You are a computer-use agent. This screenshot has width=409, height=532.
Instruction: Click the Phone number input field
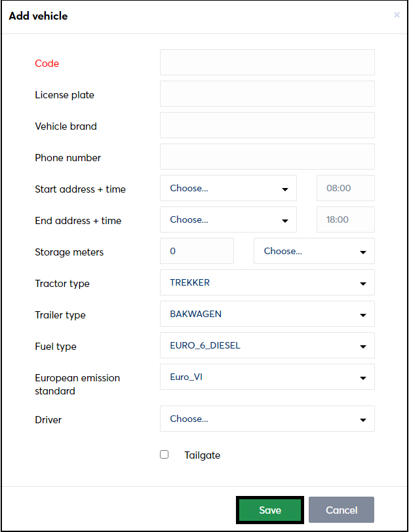pos(267,157)
